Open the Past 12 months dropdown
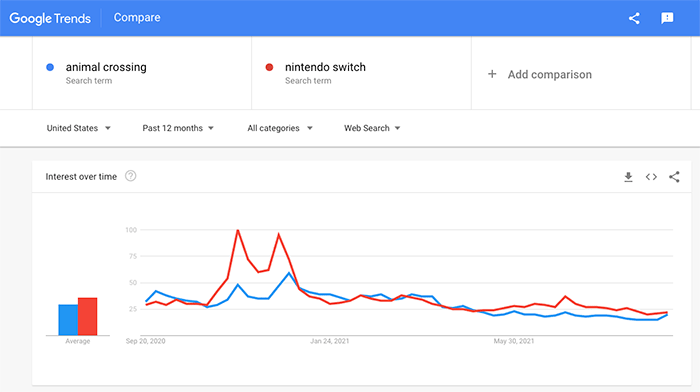The width and height of the screenshot is (700, 392). 178,128
